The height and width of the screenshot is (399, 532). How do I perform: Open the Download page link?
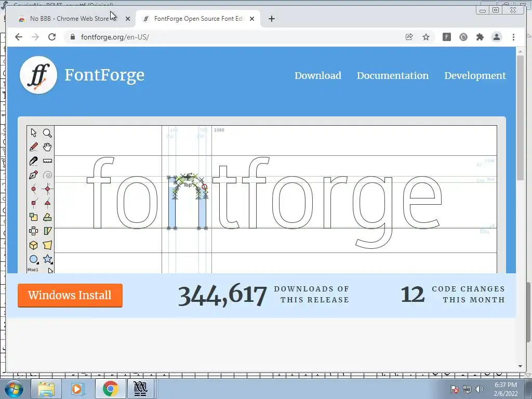(318, 76)
